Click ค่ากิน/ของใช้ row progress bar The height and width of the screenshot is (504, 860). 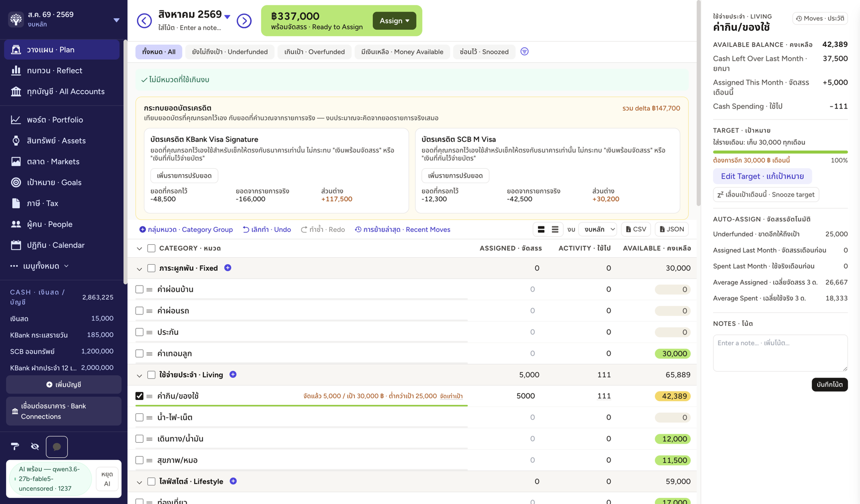(x=302, y=405)
